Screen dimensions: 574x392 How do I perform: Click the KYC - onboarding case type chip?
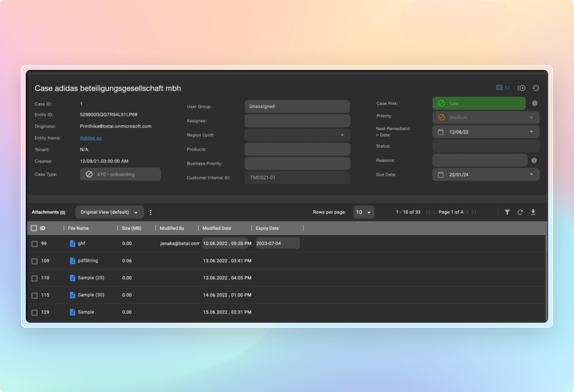120,174
